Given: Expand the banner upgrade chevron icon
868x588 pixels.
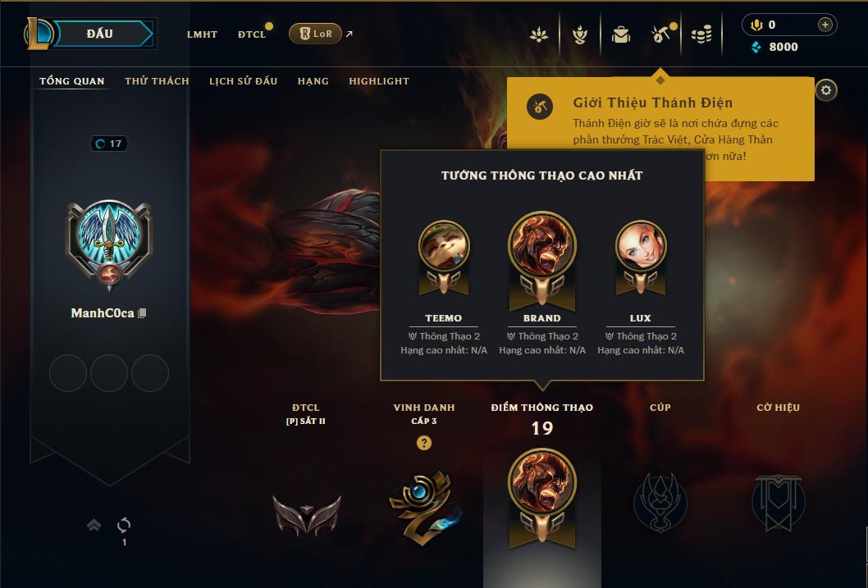Looking at the screenshot, I should pyautogui.click(x=94, y=525).
